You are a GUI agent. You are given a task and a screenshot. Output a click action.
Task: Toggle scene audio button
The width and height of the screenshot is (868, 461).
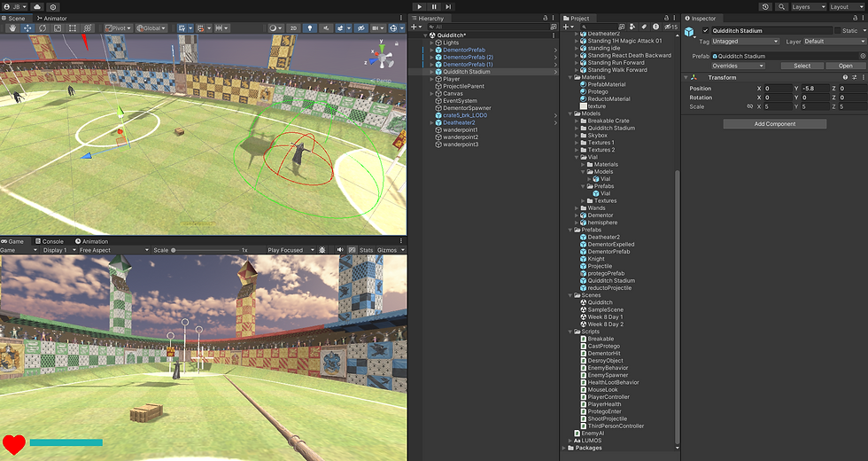[x=326, y=28]
